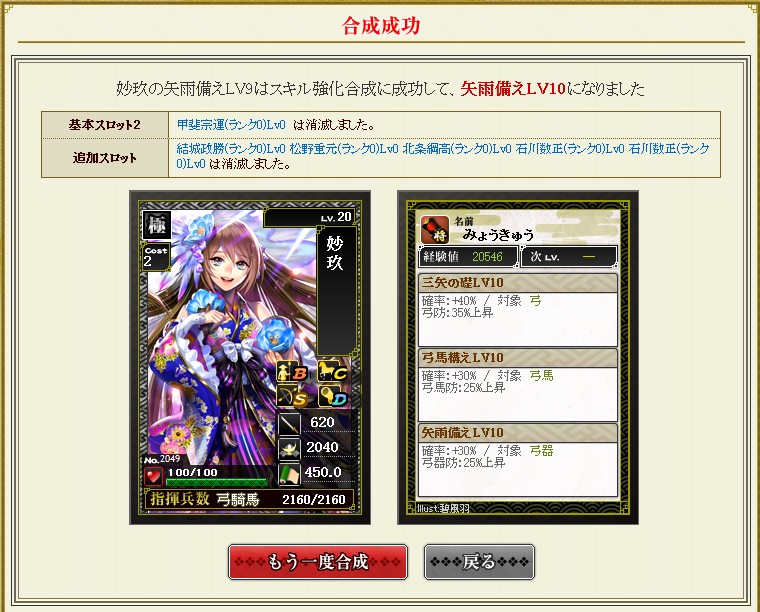The image size is (760, 612).
Task: Click the spear infantry aptitude B icon
Action: 292,372
